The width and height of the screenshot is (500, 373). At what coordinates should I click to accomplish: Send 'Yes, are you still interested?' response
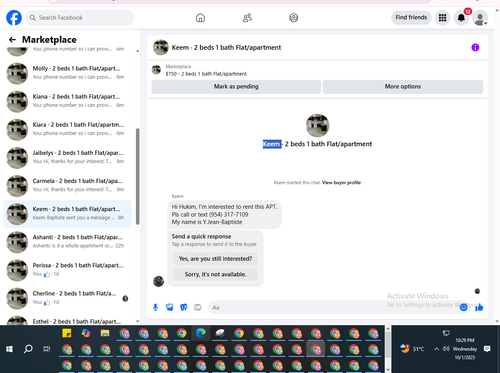(215, 259)
